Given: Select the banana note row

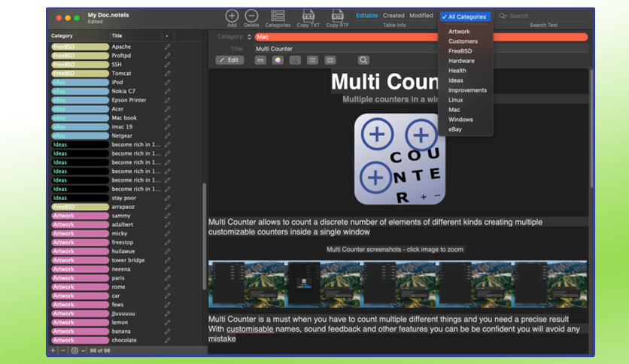Looking at the screenshot, I should point(126,331).
